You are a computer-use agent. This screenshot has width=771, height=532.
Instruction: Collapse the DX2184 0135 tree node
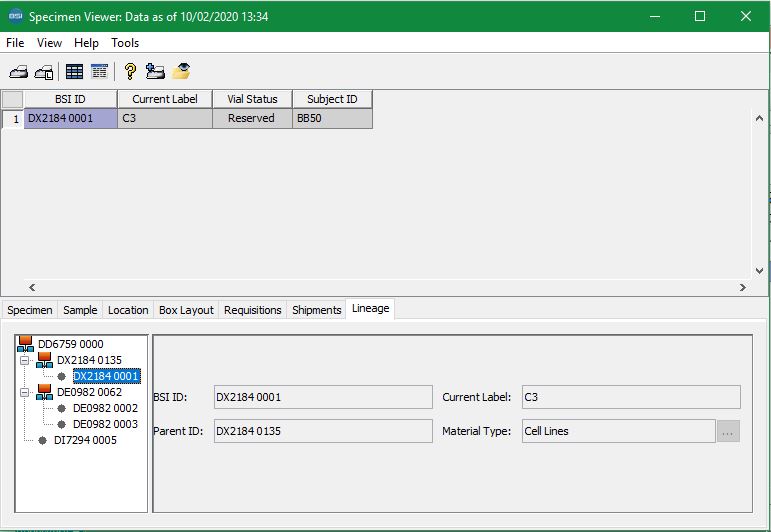[x=24, y=360]
